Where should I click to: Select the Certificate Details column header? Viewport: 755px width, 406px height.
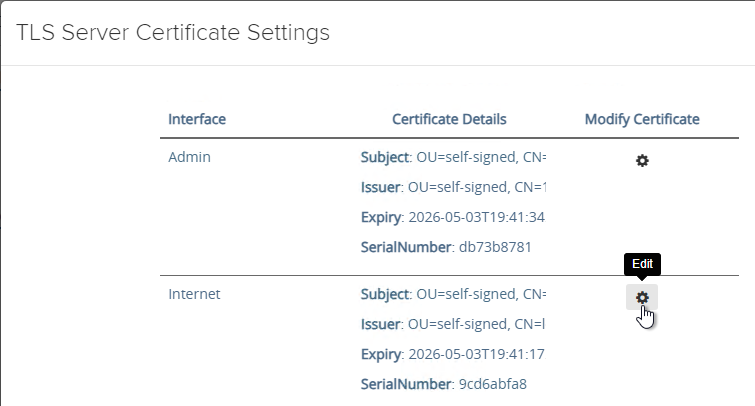click(449, 119)
